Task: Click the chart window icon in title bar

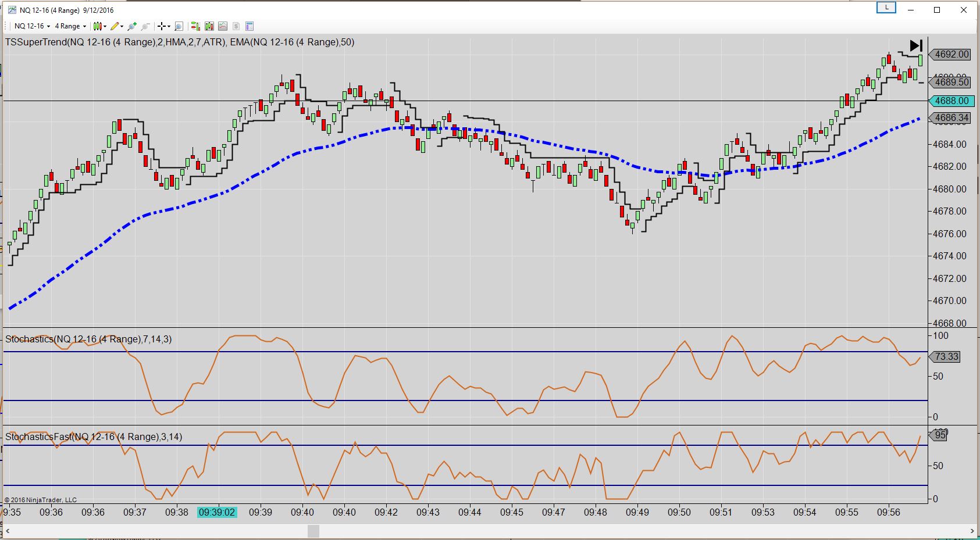Action: [12, 10]
